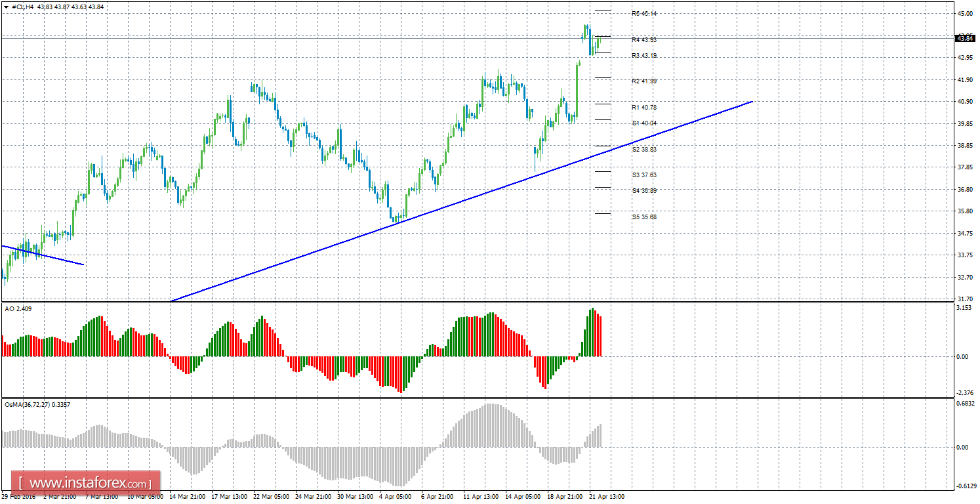The width and height of the screenshot is (980, 504).
Task: Select the S2 38.83 pivot label
Action: pyautogui.click(x=644, y=149)
